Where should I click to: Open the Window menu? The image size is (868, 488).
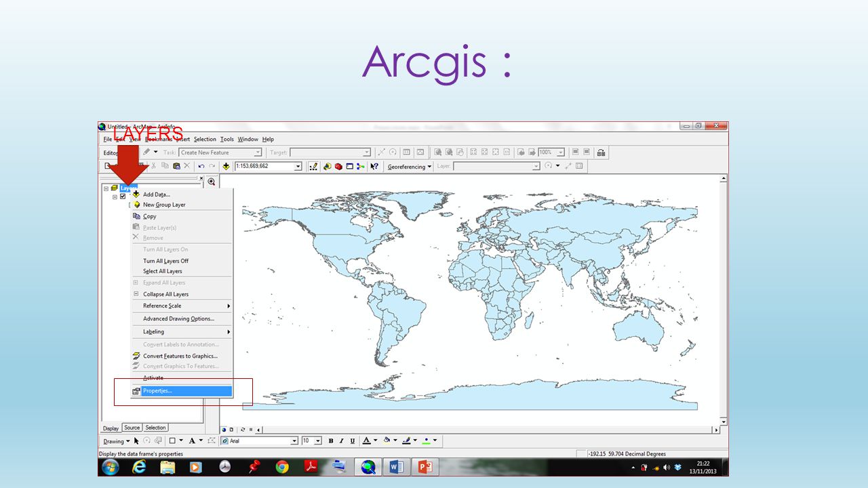coord(248,139)
